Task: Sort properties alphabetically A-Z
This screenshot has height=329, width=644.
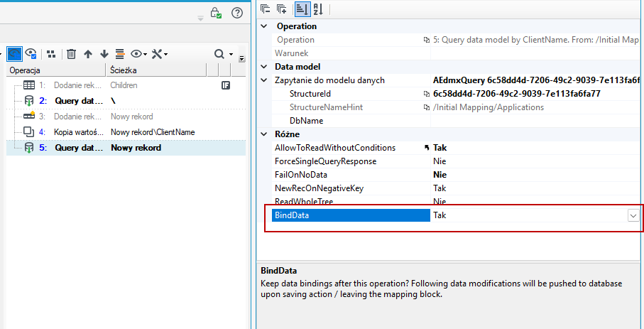Action: click(318, 9)
